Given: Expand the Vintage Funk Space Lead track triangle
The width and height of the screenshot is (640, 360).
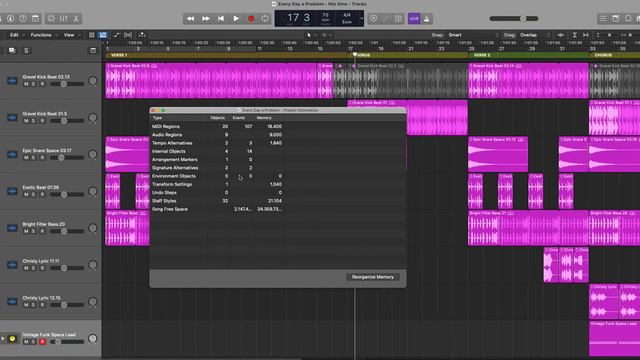Looking at the screenshot, I should tap(2, 339).
